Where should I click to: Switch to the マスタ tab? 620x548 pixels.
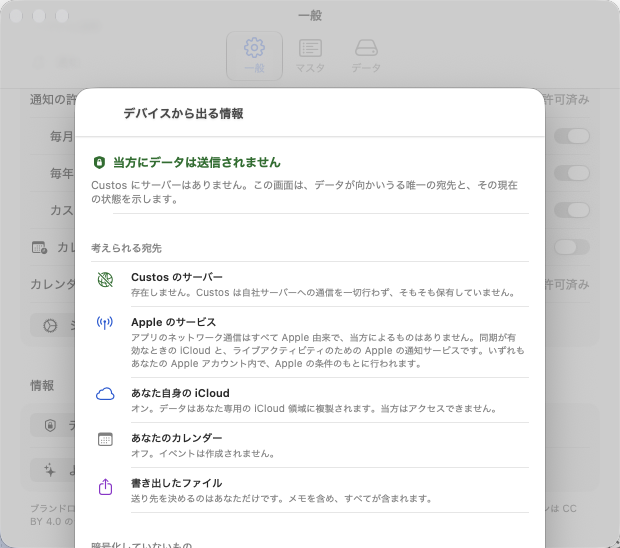point(310,56)
